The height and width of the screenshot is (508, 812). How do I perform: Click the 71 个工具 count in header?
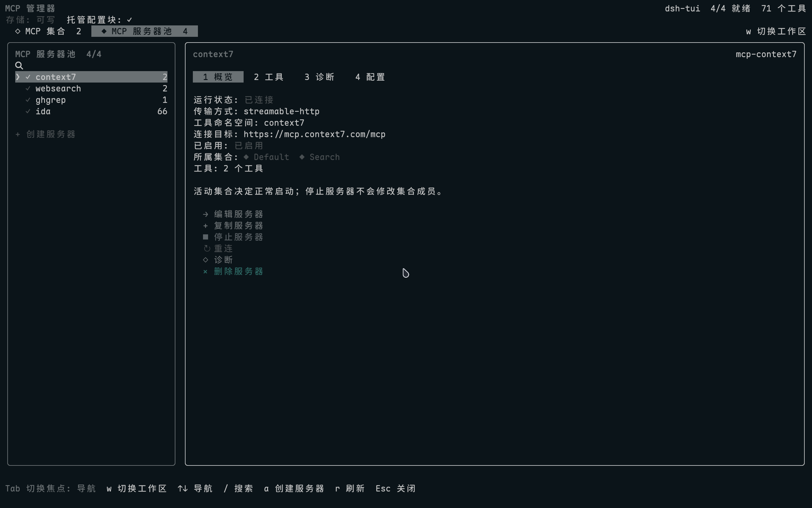tap(783, 8)
